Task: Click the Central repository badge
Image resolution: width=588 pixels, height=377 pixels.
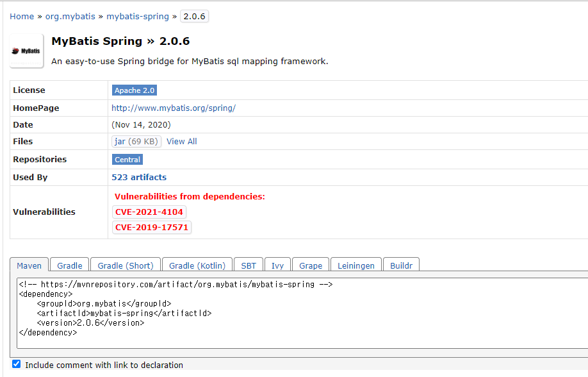Action: tap(127, 160)
